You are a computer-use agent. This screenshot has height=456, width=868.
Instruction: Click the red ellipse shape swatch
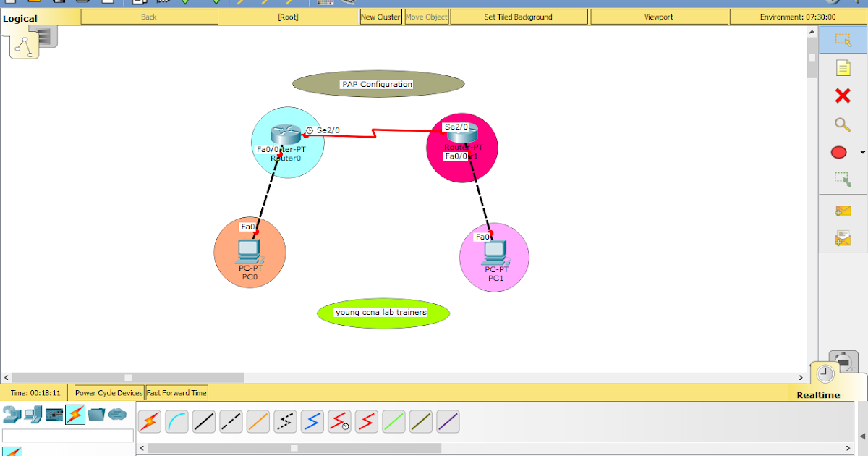point(838,152)
